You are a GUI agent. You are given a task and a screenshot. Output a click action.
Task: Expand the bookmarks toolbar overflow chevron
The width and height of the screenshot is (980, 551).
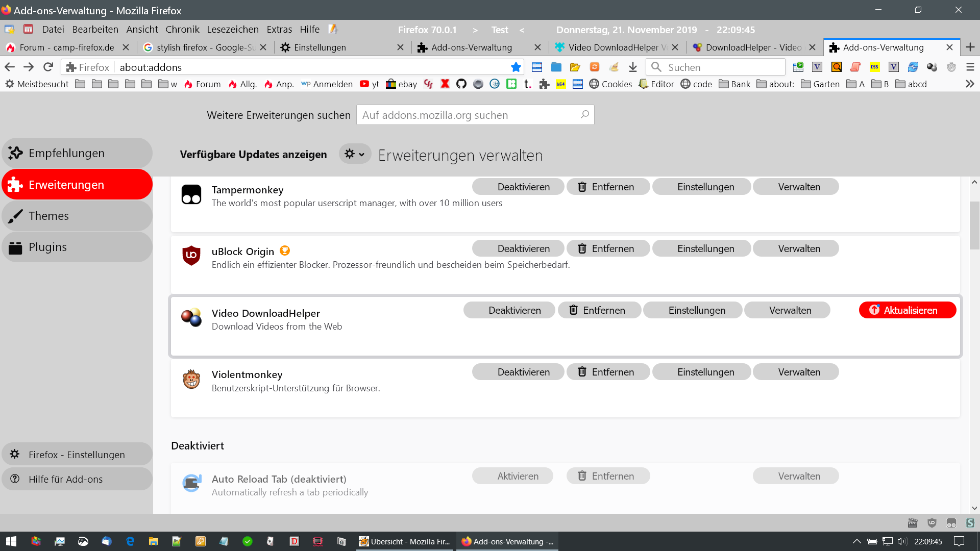click(x=970, y=84)
